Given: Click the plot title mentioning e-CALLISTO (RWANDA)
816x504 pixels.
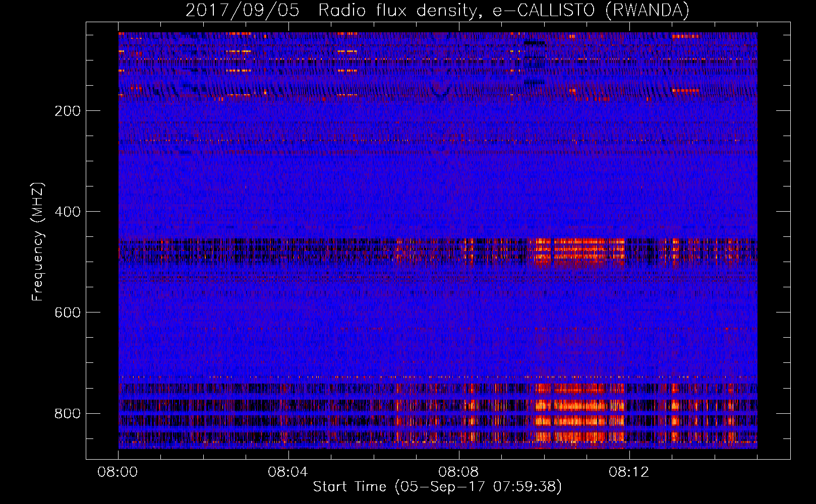Looking at the screenshot, I should [x=437, y=10].
